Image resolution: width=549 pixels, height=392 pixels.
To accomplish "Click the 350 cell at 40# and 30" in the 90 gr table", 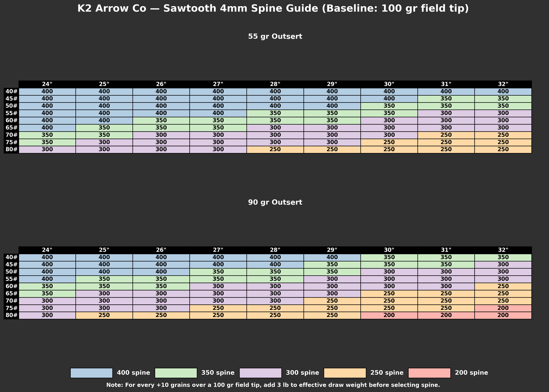I will 389,257.
